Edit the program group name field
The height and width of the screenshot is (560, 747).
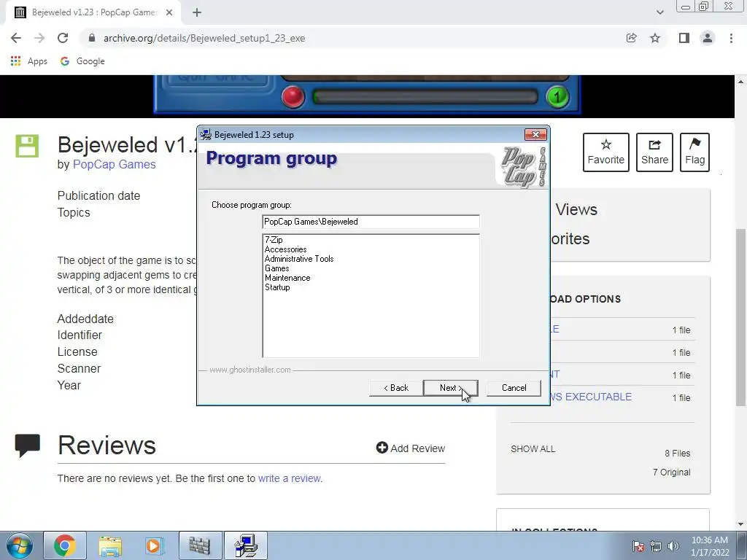(371, 222)
